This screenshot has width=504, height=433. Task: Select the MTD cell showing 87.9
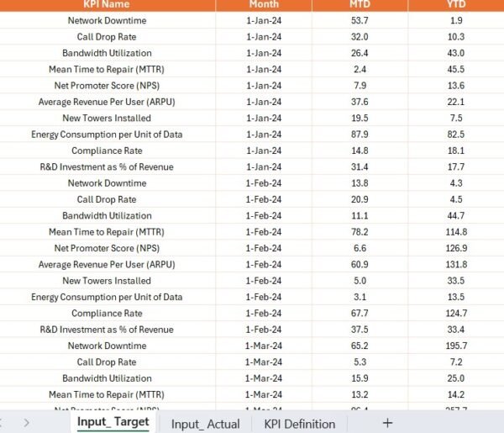pyautogui.click(x=360, y=135)
